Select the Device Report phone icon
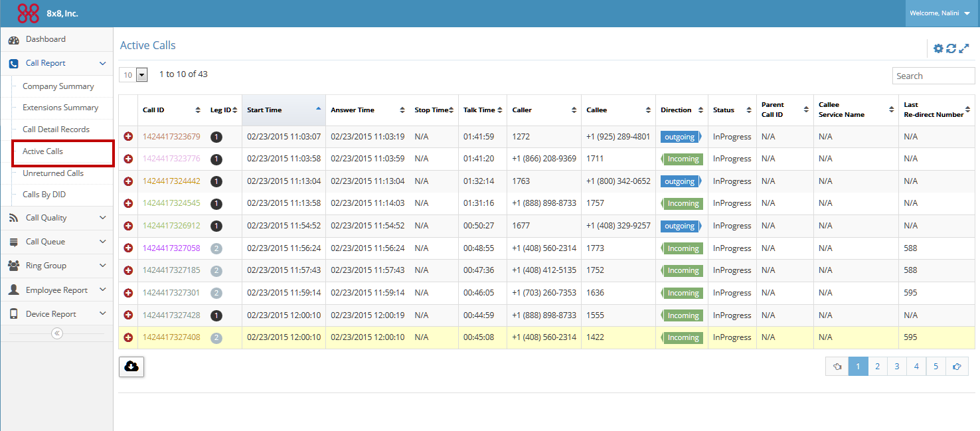 point(13,313)
